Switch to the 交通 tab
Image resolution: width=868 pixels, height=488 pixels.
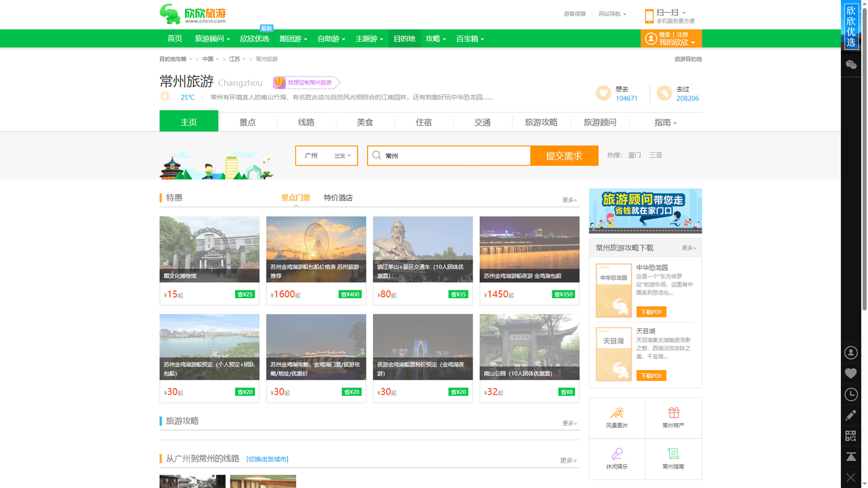[x=483, y=122]
